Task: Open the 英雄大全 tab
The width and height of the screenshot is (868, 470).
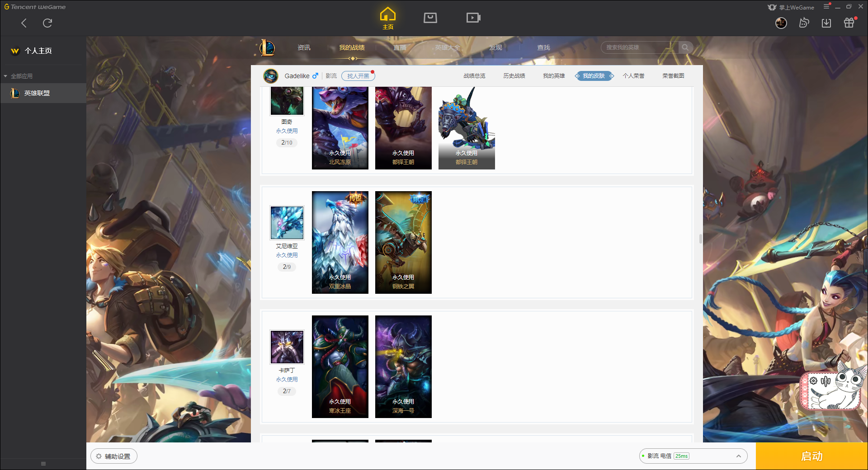Action: (x=448, y=47)
